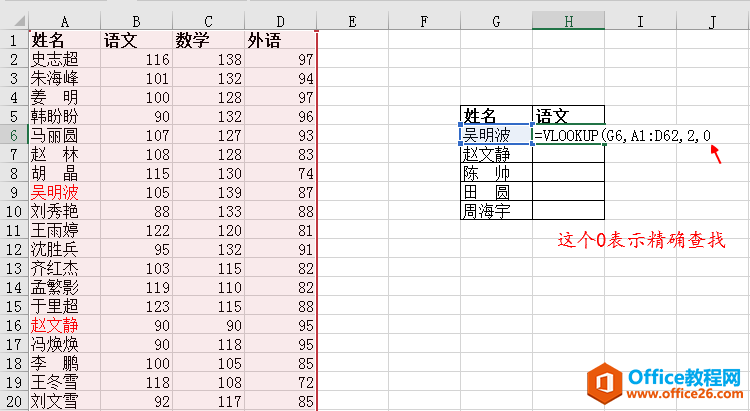Click empty result cell beside 赵文静
Viewport: 750px width, 411px height.
568,154
